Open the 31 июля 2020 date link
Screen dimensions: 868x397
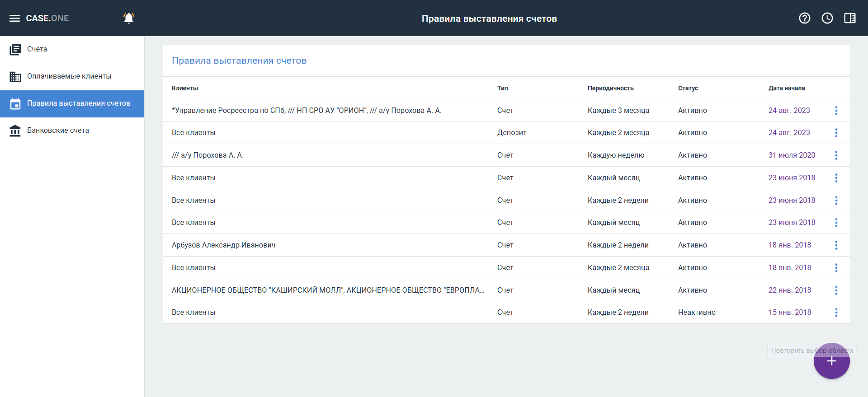coord(792,155)
